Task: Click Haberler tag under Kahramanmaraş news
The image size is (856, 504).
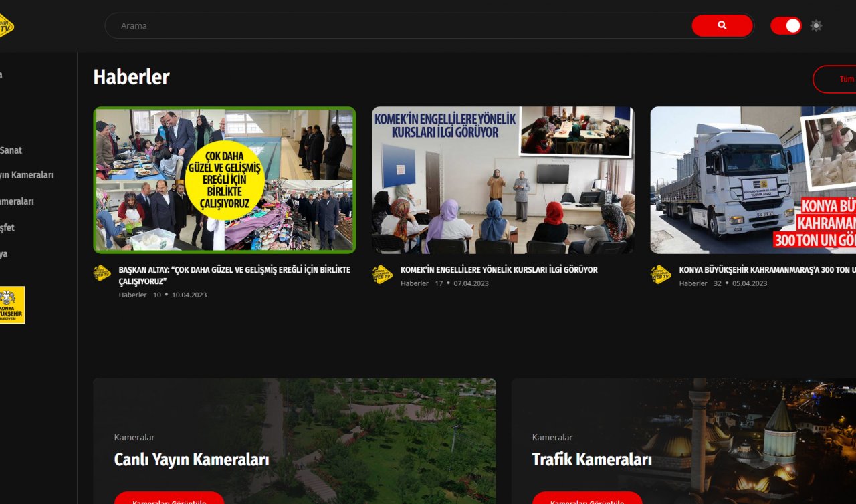Action: point(693,283)
